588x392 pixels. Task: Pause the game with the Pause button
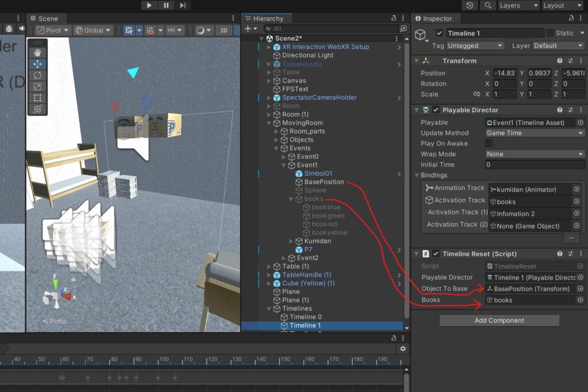tap(166, 5)
